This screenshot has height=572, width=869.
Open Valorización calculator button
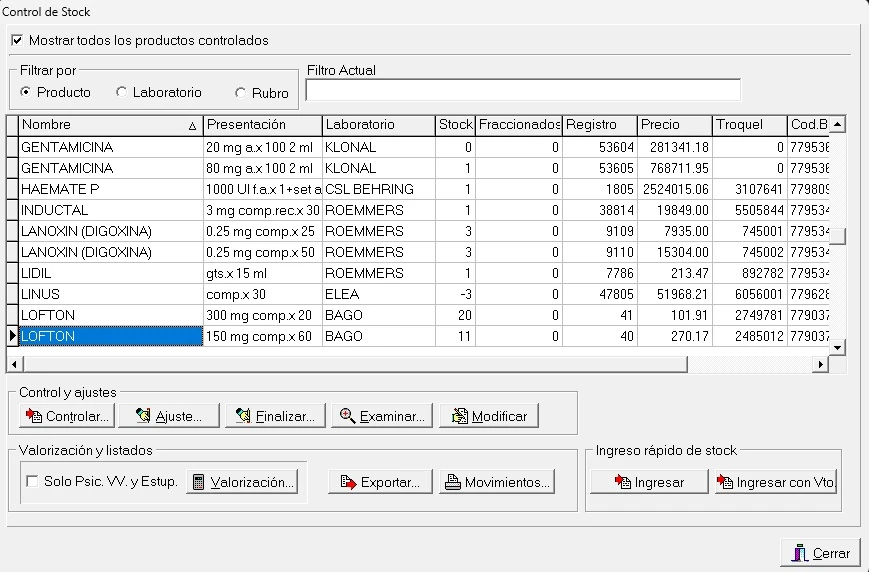[x=243, y=482]
